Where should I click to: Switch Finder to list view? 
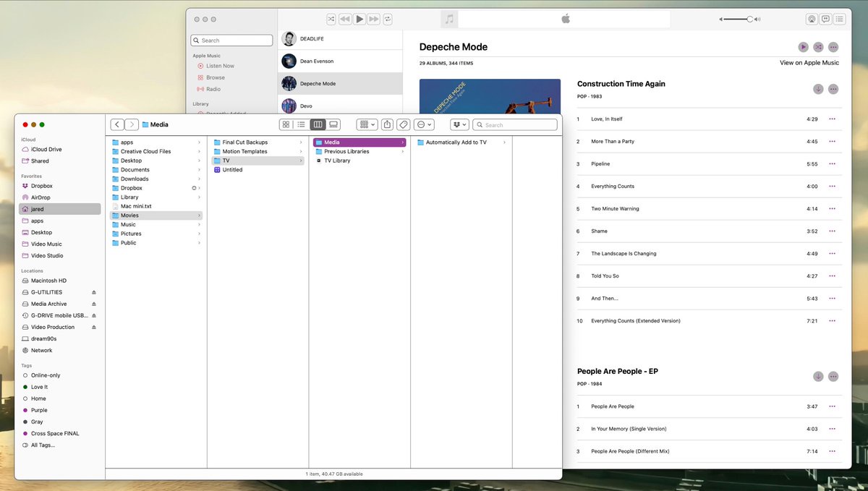pyautogui.click(x=302, y=124)
